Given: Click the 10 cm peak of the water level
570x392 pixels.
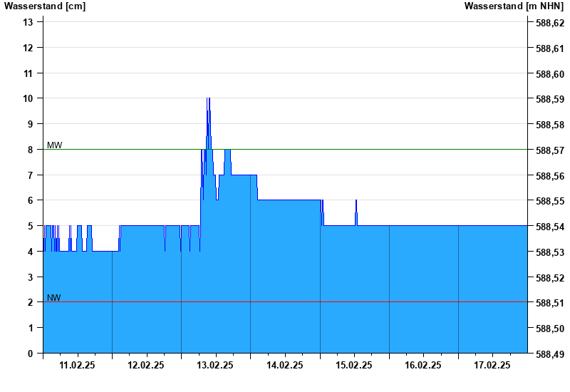Looking at the screenshot, I should [x=208, y=100].
